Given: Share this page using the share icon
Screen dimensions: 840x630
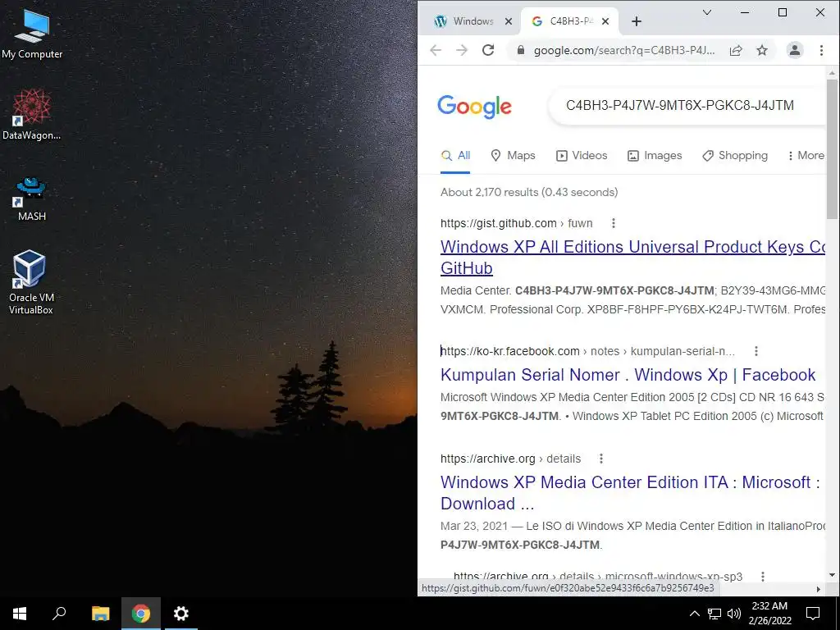Looking at the screenshot, I should point(736,50).
